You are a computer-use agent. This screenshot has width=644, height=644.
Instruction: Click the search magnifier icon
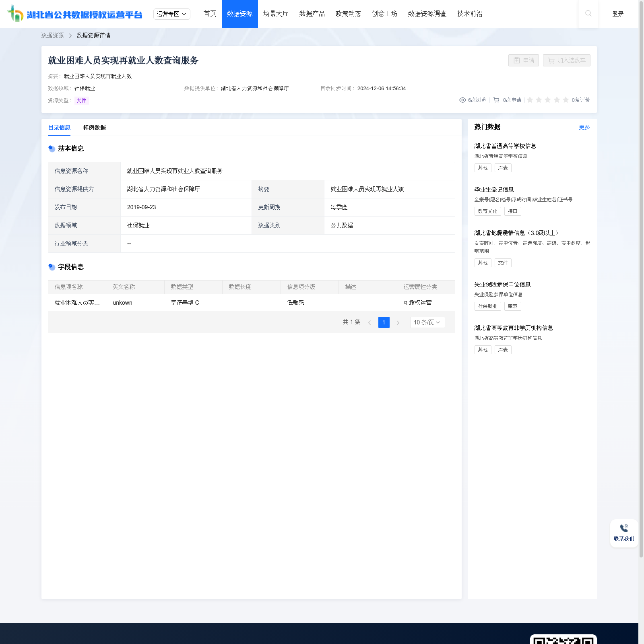point(588,14)
